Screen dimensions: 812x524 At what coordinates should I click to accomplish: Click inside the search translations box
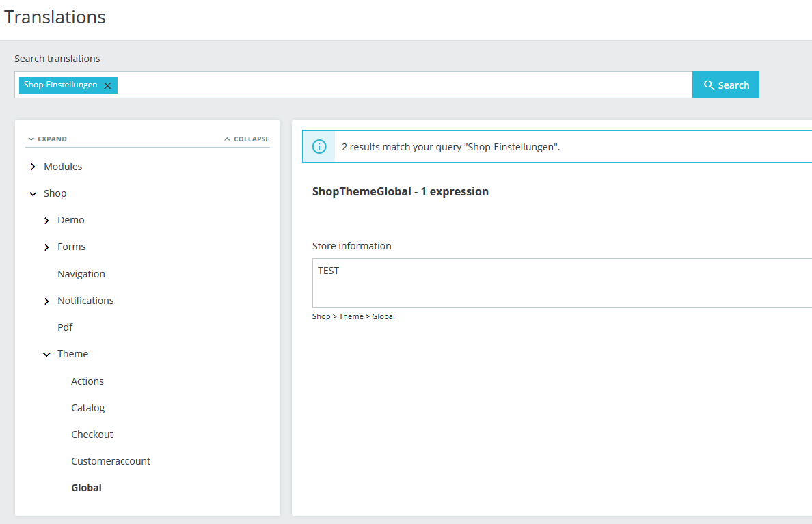point(404,85)
